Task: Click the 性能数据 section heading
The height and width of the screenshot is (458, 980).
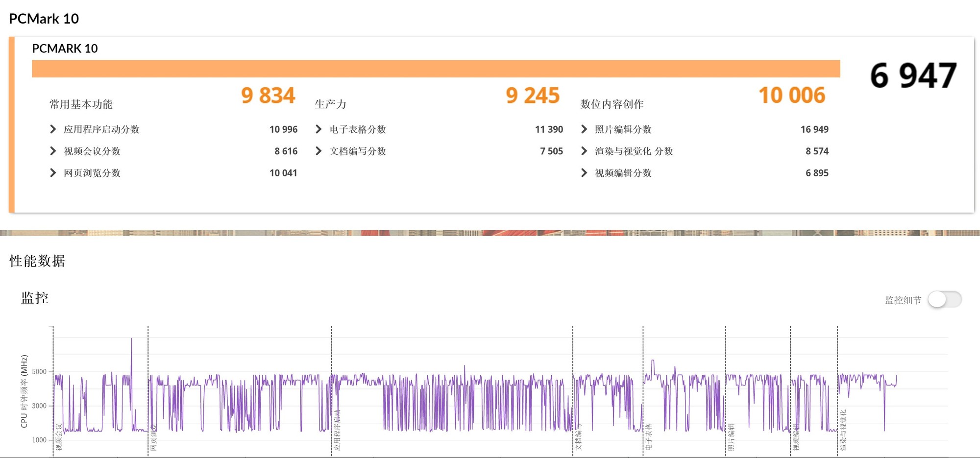Action: tap(37, 261)
